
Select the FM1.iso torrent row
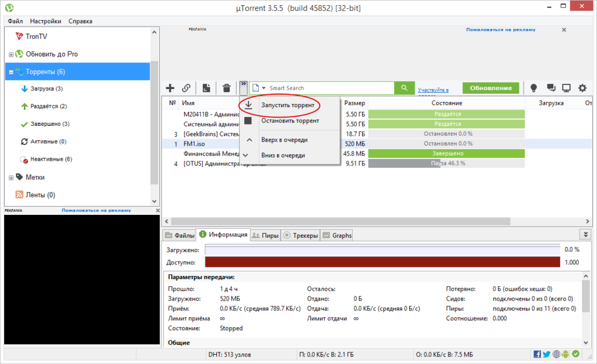tap(377, 144)
